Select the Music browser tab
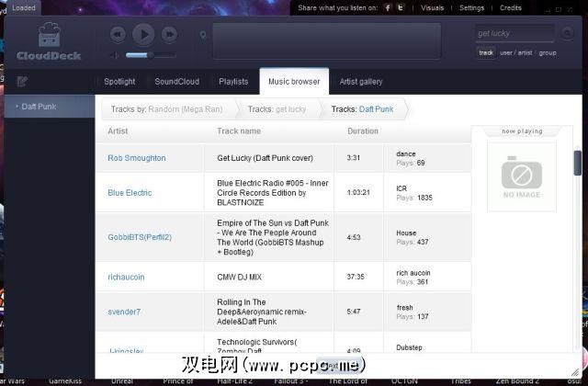Viewport: 588px width, 386px height. (294, 82)
